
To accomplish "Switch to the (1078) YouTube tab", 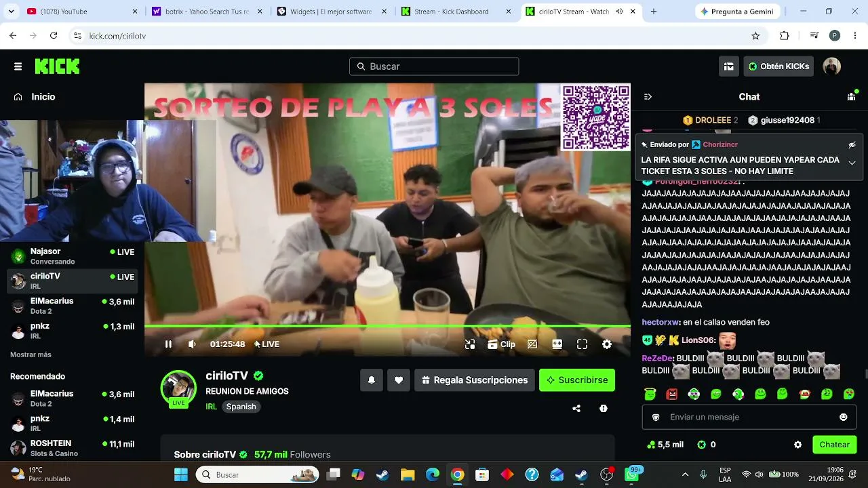I will click(x=82, y=12).
